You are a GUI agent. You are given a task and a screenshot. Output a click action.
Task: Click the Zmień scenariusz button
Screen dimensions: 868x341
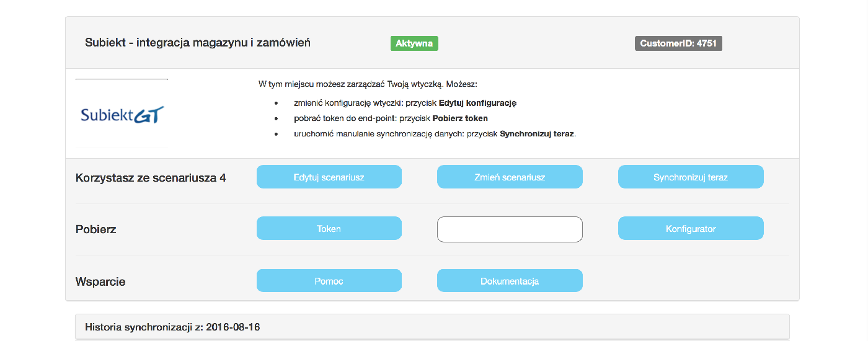pyautogui.click(x=510, y=177)
